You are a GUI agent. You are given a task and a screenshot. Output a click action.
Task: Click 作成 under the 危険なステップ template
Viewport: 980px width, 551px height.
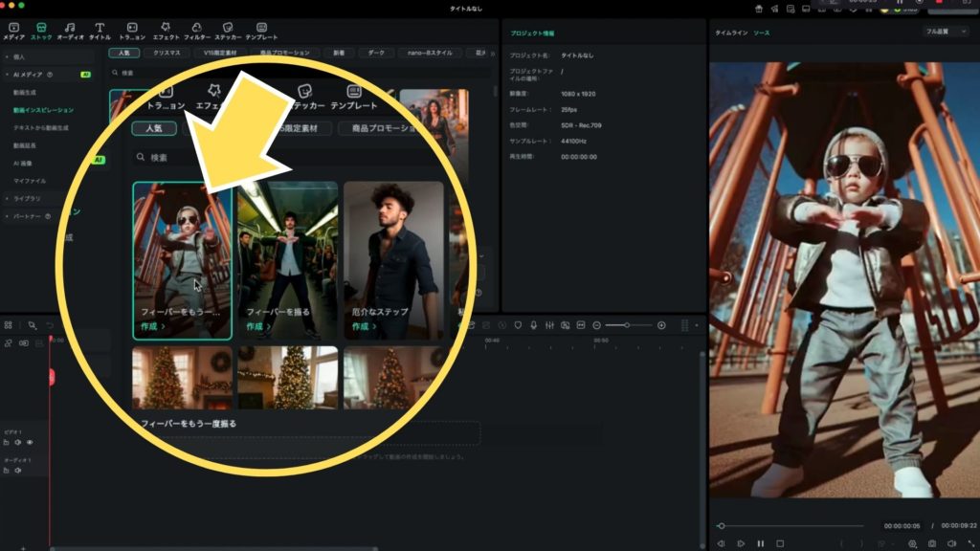coord(360,326)
